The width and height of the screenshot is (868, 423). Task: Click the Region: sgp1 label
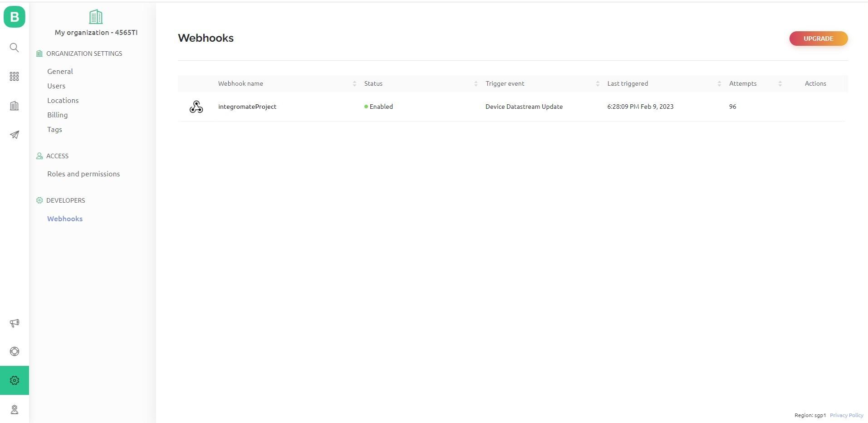(x=810, y=415)
